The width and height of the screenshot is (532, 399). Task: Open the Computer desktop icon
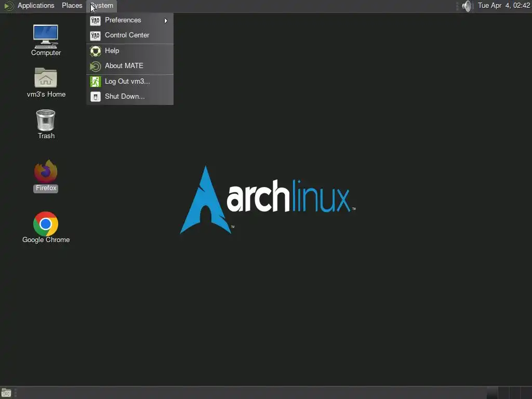point(46,36)
